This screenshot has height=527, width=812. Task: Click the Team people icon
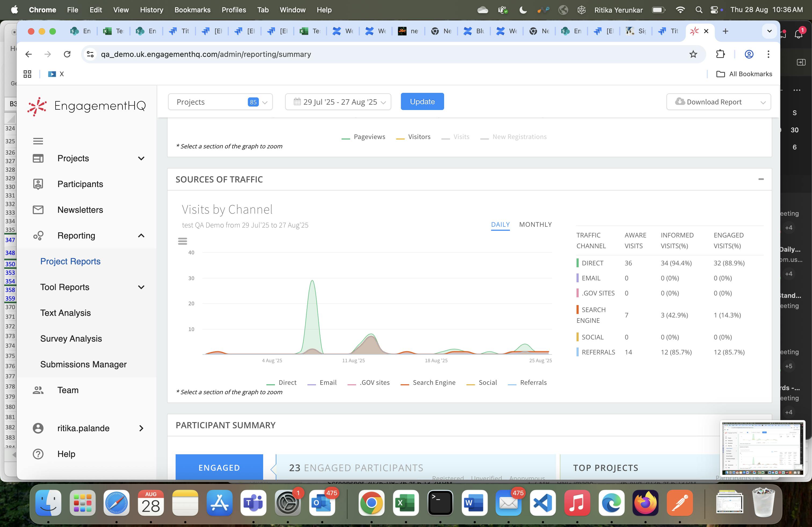tap(38, 390)
